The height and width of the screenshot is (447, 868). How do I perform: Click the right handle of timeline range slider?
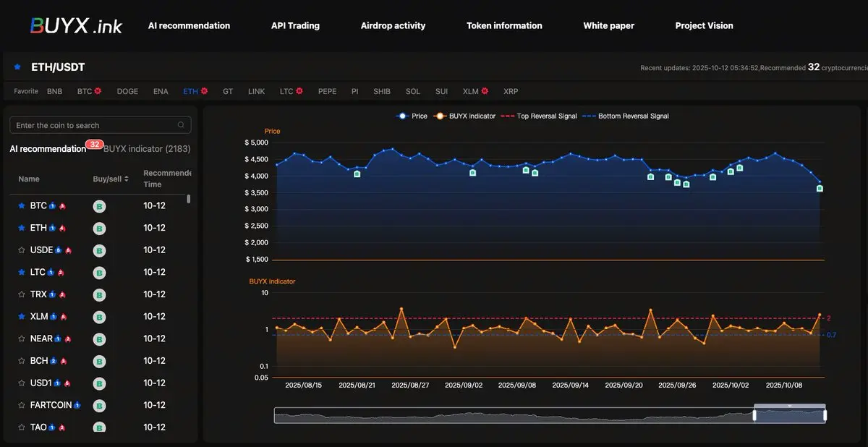click(825, 415)
